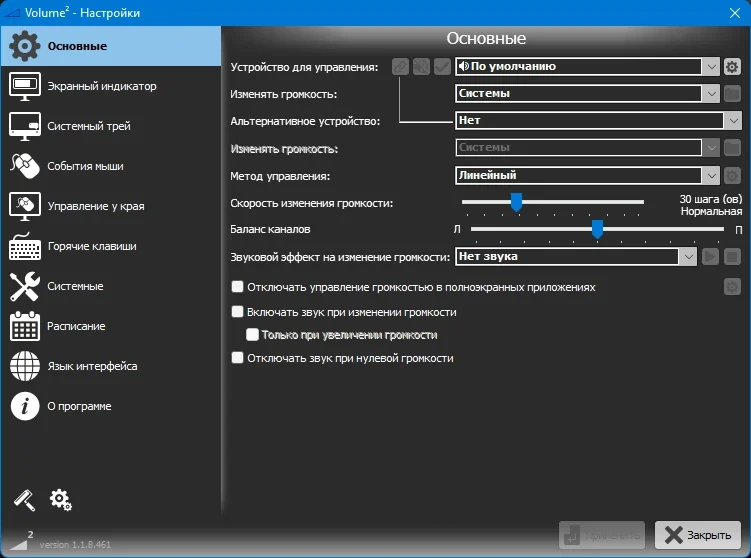
Task: Open device settings gear beside По умолчанию
Action: point(732,67)
